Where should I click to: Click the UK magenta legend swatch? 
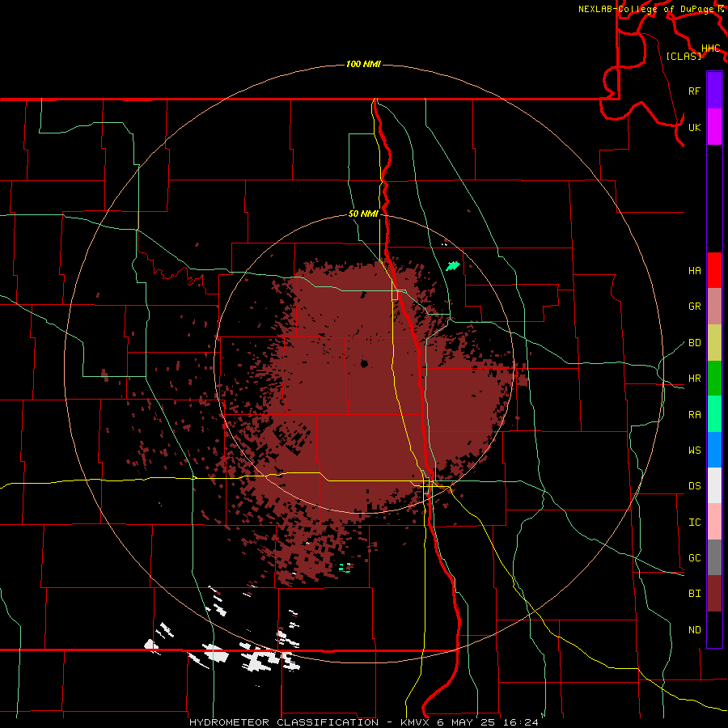coord(714,127)
